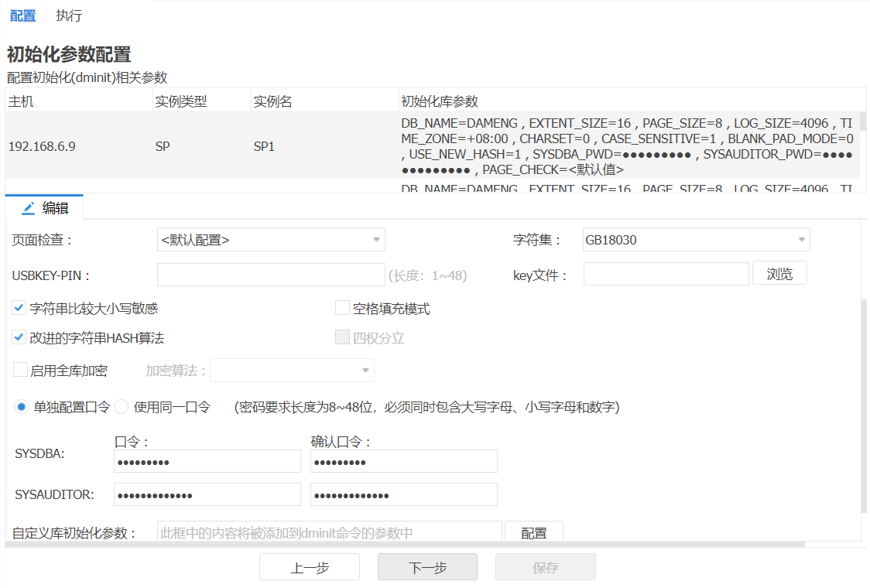
Task: Open the 字符集 GB18030 dropdown
Action: coord(696,240)
